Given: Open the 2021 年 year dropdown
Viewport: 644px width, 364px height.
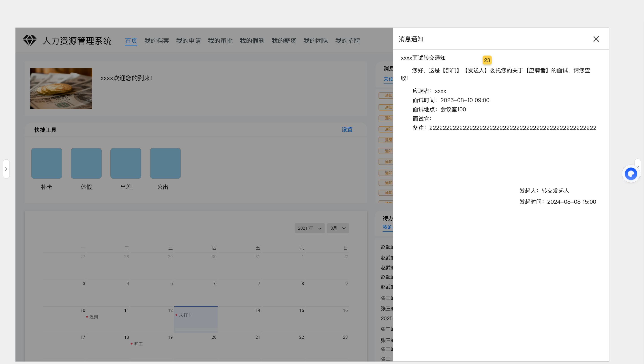Looking at the screenshot, I should click(309, 228).
